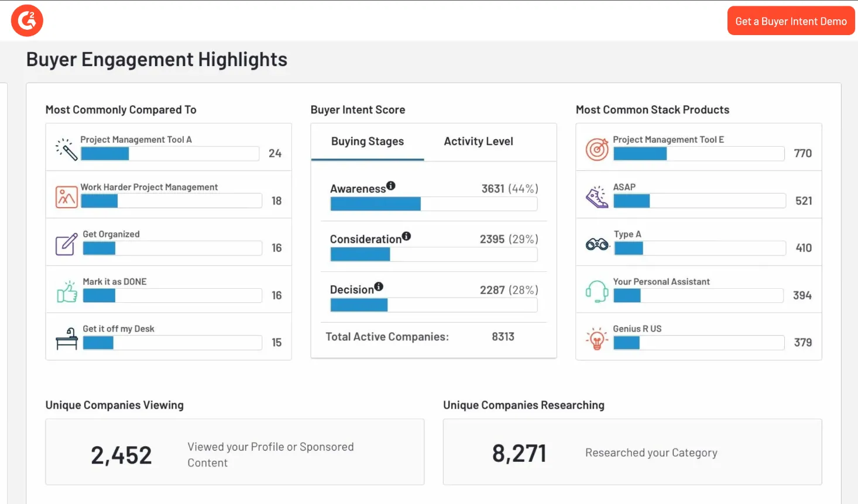Click the G2 logo icon

[27, 20]
